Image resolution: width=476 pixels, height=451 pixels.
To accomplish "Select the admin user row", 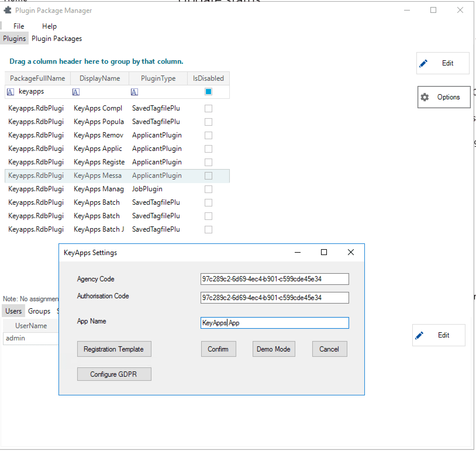I will click(x=31, y=338).
